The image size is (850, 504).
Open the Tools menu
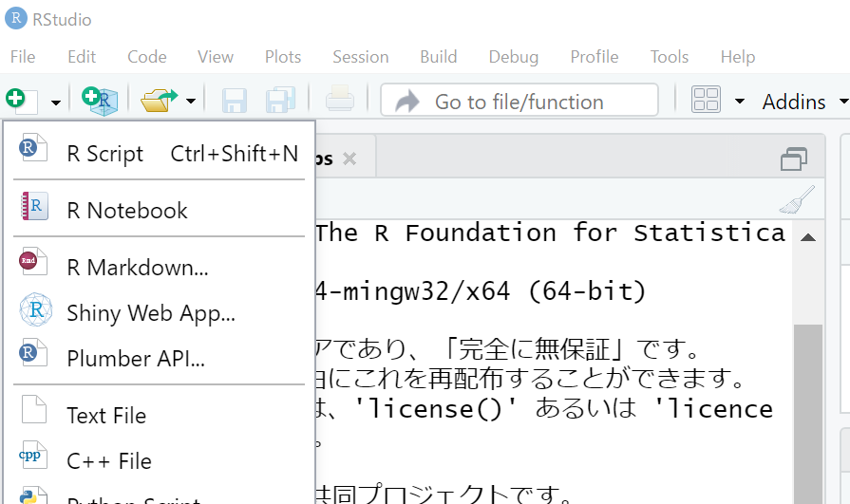tap(670, 57)
